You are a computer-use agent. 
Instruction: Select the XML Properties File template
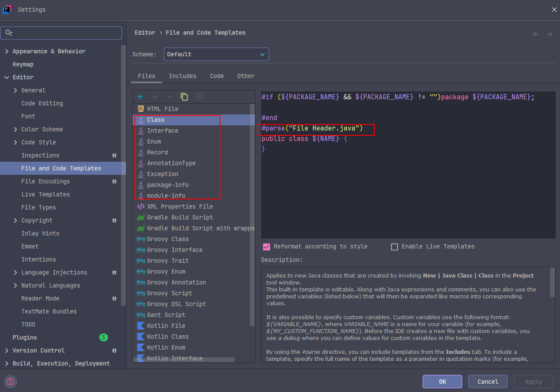pyautogui.click(x=180, y=206)
